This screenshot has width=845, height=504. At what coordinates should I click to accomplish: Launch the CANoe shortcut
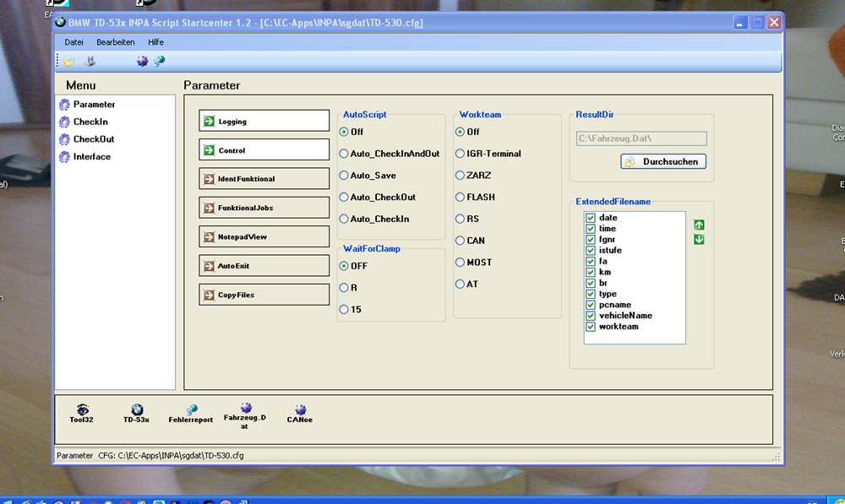299,413
